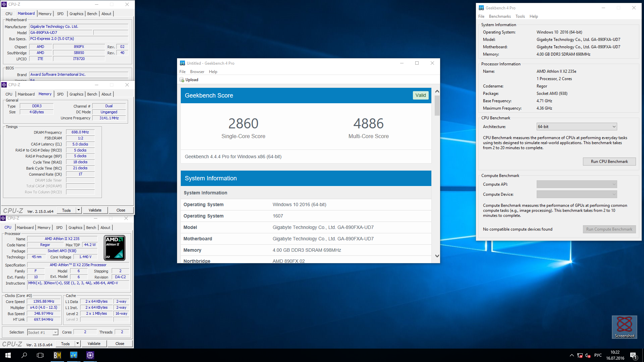The height and width of the screenshot is (362, 644).
Task: Open the disabled Compute API dropdown
Action: [x=577, y=184]
